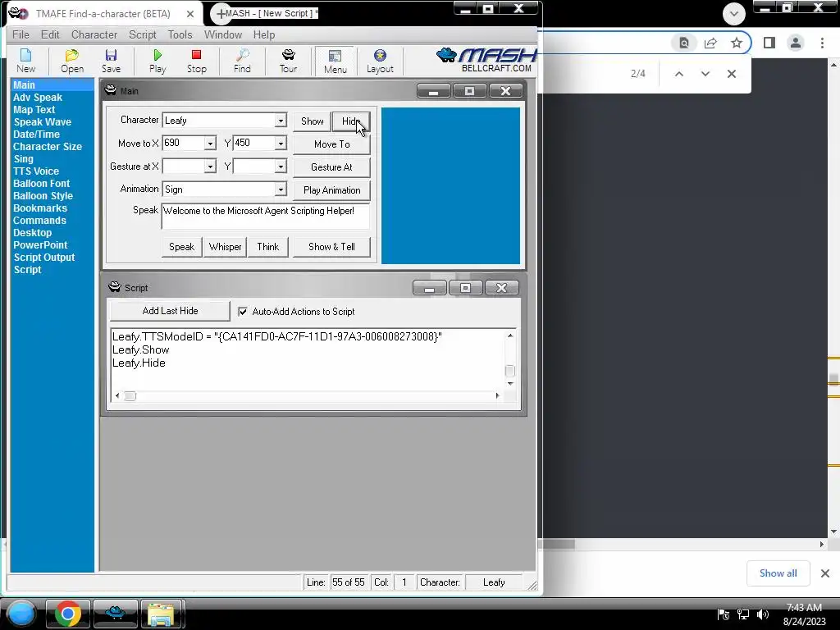Image resolution: width=840 pixels, height=630 pixels.
Task: Open Chrome profile avatar icon
Action: [796, 43]
